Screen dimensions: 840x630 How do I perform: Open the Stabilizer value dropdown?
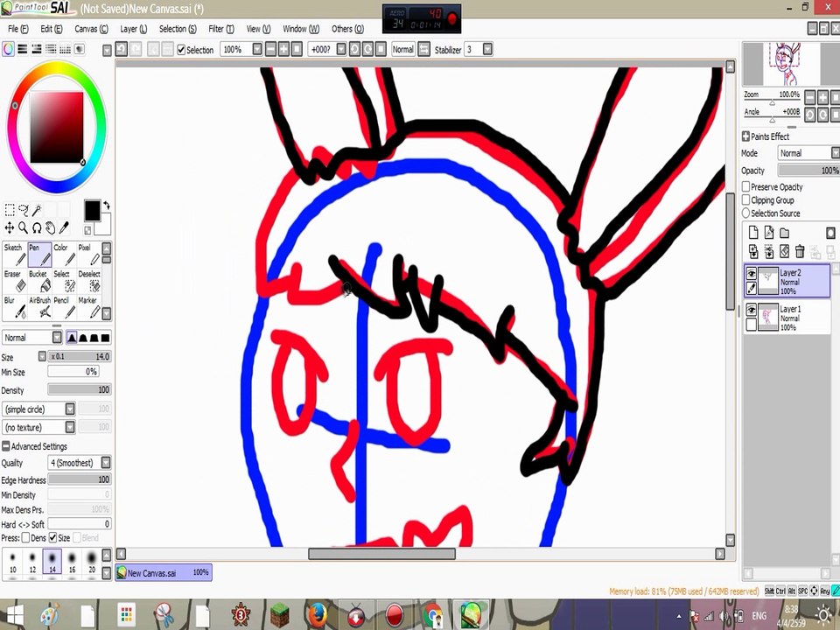click(x=487, y=49)
